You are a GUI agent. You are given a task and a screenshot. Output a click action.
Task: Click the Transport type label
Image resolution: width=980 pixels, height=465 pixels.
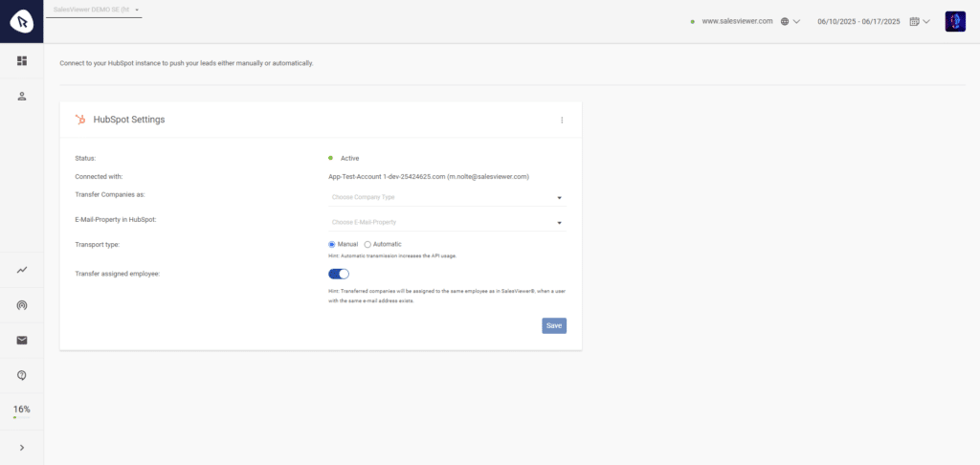pyautogui.click(x=97, y=244)
